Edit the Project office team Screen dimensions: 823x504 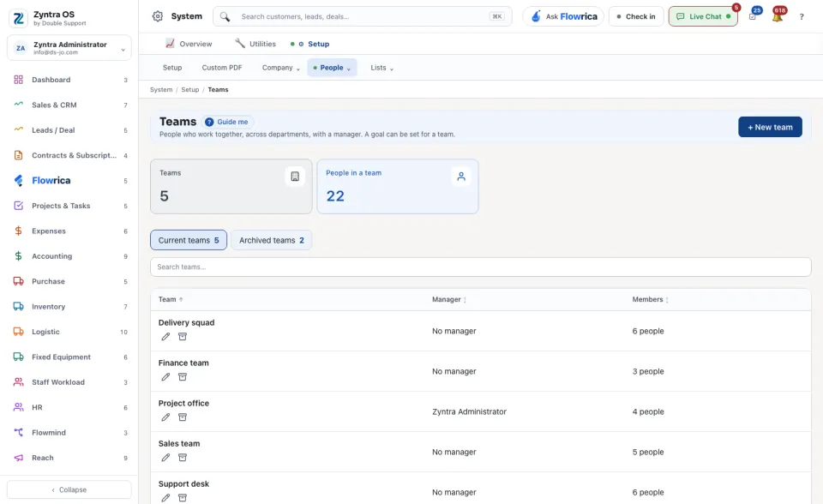(165, 417)
